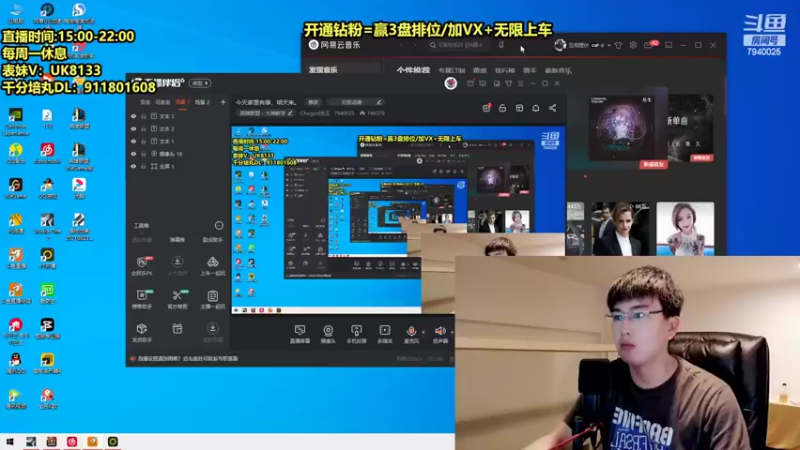Select the 排行榜 tab in NetEase
This screenshot has height=450, width=800.
505,70
